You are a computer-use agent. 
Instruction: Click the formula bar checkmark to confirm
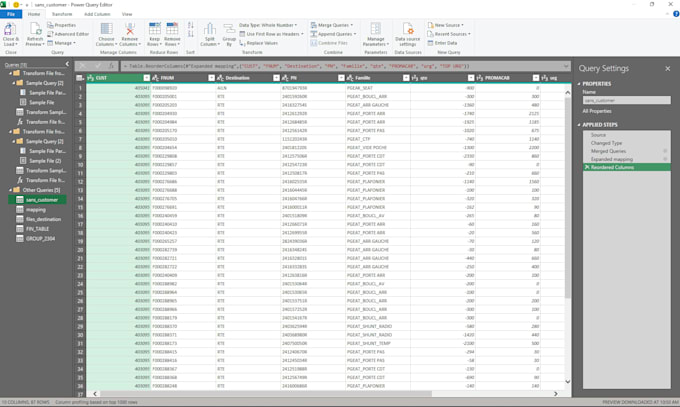[x=97, y=66]
